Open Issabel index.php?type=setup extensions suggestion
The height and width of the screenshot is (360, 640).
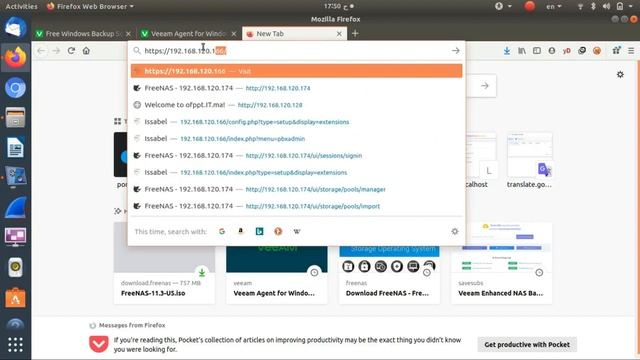(x=296, y=172)
